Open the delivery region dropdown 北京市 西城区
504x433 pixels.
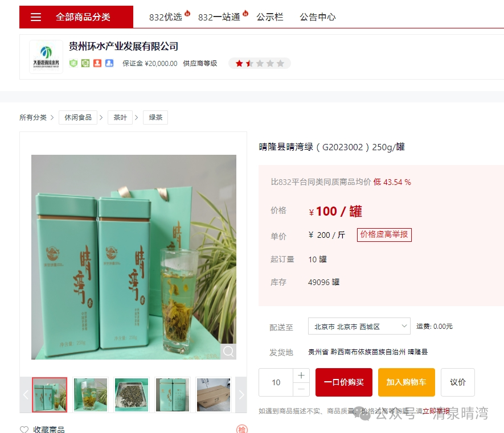coord(359,327)
